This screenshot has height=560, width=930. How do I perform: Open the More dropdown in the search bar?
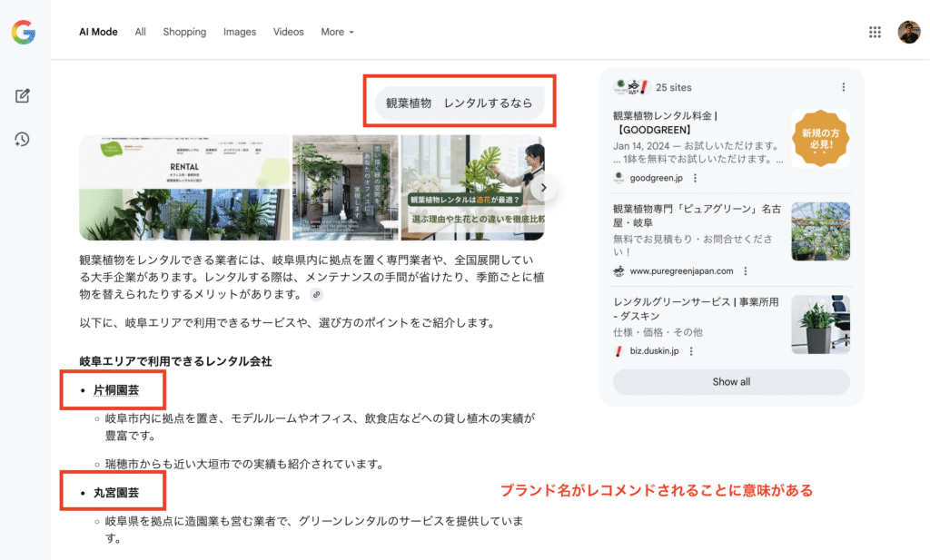[337, 32]
